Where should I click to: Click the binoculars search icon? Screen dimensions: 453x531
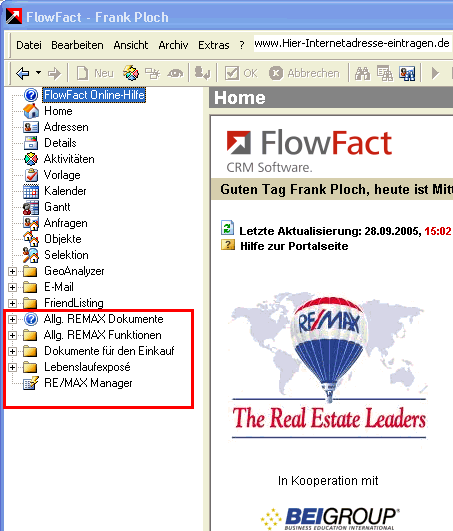tap(362, 73)
